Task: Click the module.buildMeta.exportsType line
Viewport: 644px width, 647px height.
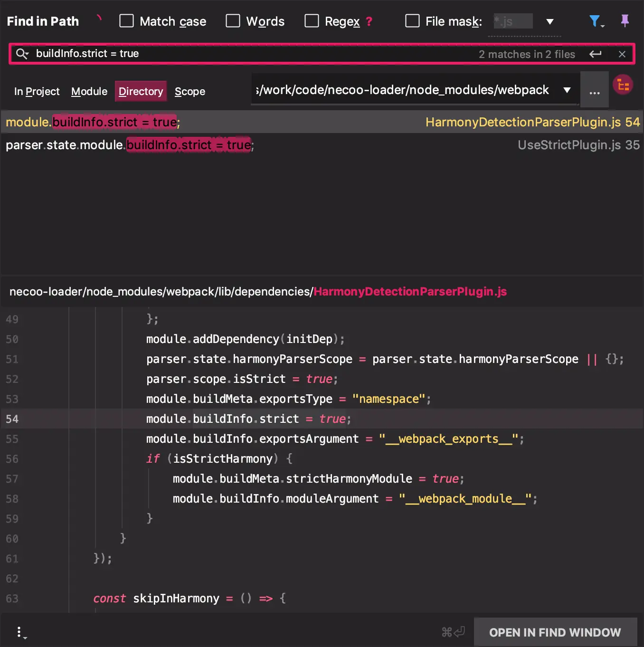Action: click(288, 399)
